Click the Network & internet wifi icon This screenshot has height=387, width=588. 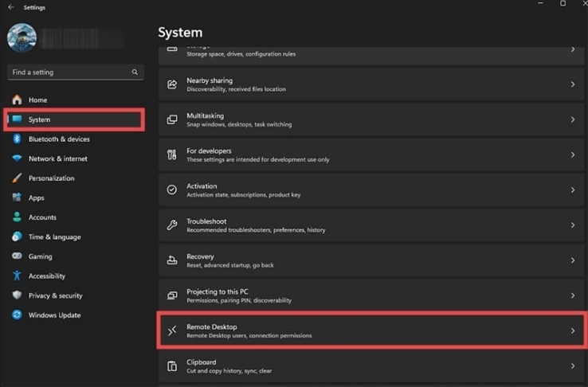click(17, 158)
